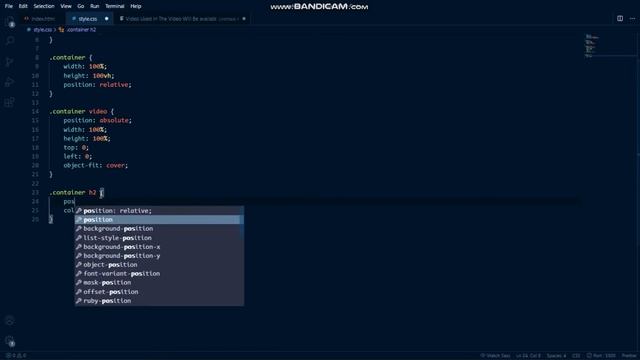The height and width of the screenshot is (360, 640).
Task: Open the Accounts icon in activity bar
Action: pos(10,321)
